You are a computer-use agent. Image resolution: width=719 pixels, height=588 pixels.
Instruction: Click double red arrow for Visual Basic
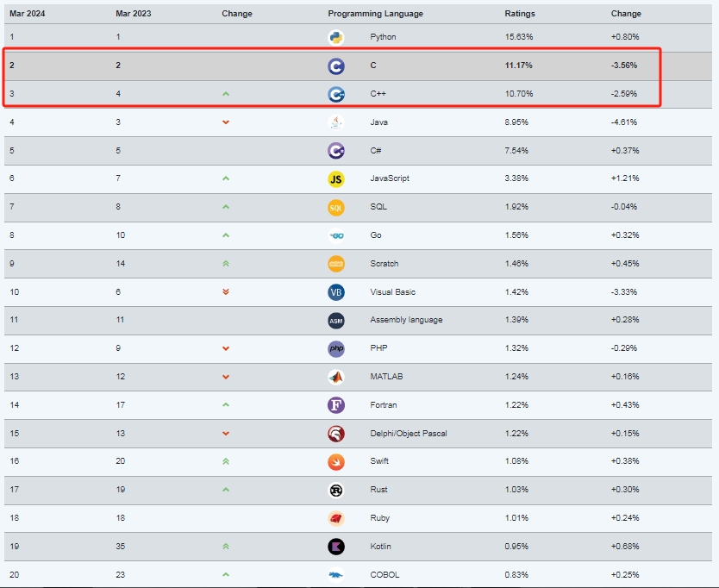tap(226, 291)
